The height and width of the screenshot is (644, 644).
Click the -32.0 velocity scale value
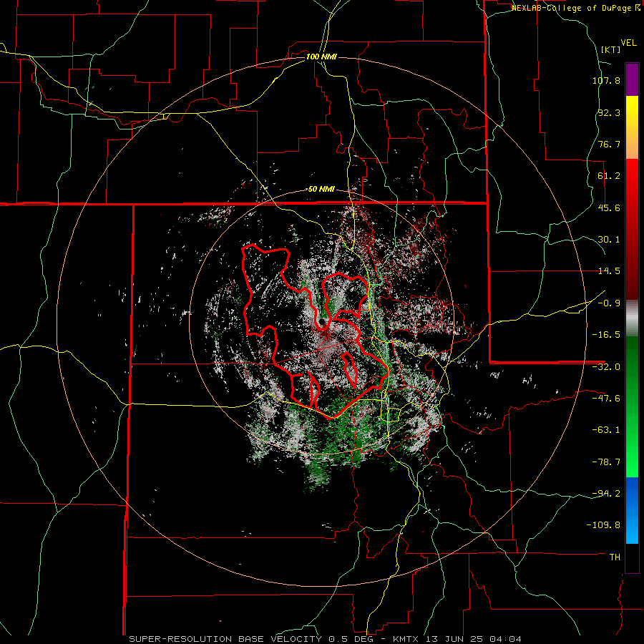pos(606,367)
